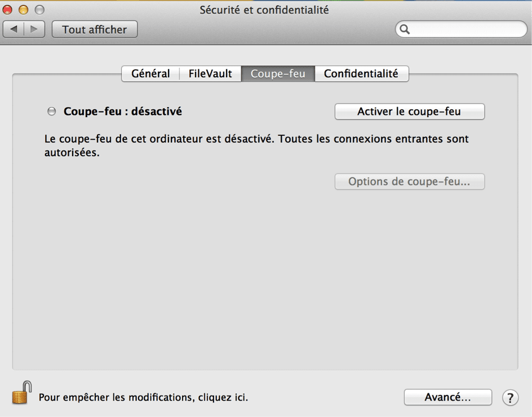Click the Avancé… button
The width and height of the screenshot is (532, 417).
pos(447,397)
